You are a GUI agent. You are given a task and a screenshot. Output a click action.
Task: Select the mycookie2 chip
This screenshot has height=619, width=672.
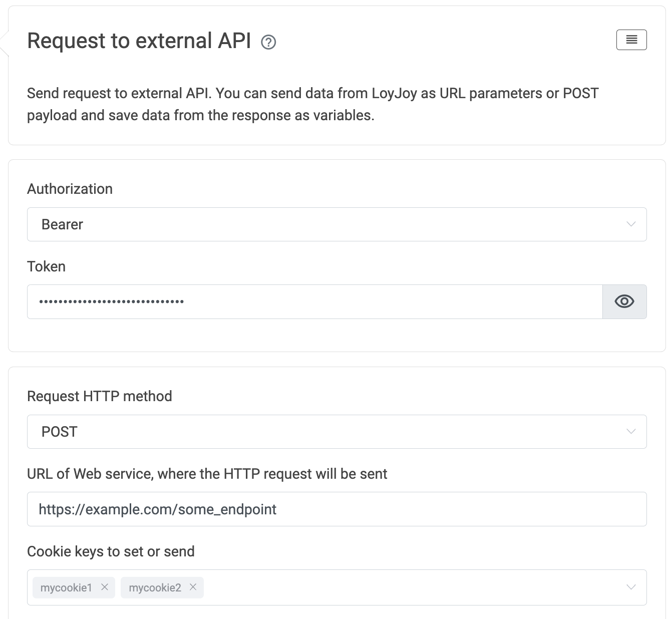point(155,587)
